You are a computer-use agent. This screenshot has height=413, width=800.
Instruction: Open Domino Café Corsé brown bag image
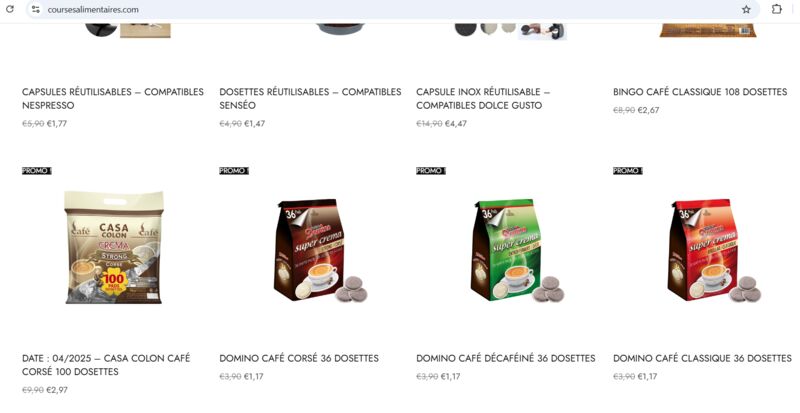[x=319, y=250]
